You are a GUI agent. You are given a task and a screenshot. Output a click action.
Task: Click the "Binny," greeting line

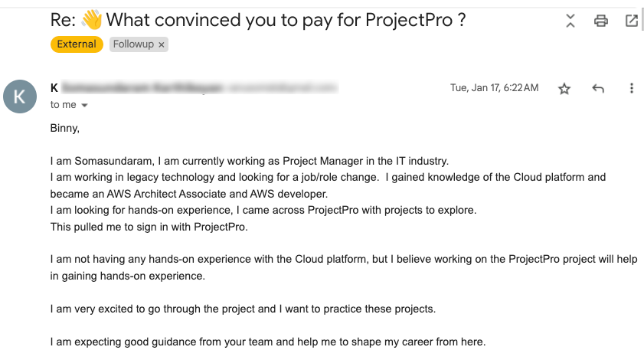coord(65,128)
